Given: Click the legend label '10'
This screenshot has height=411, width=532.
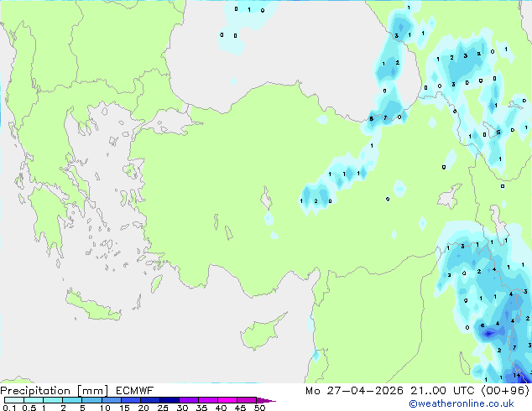Looking at the screenshot, I should click(105, 408).
